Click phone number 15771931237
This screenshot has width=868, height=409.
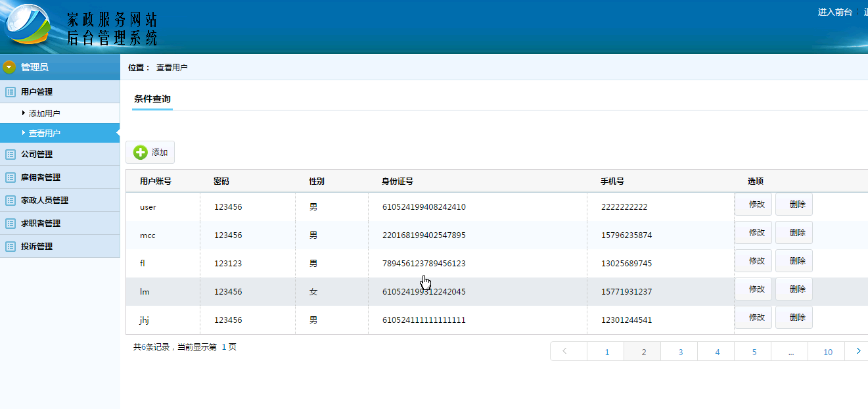click(626, 292)
